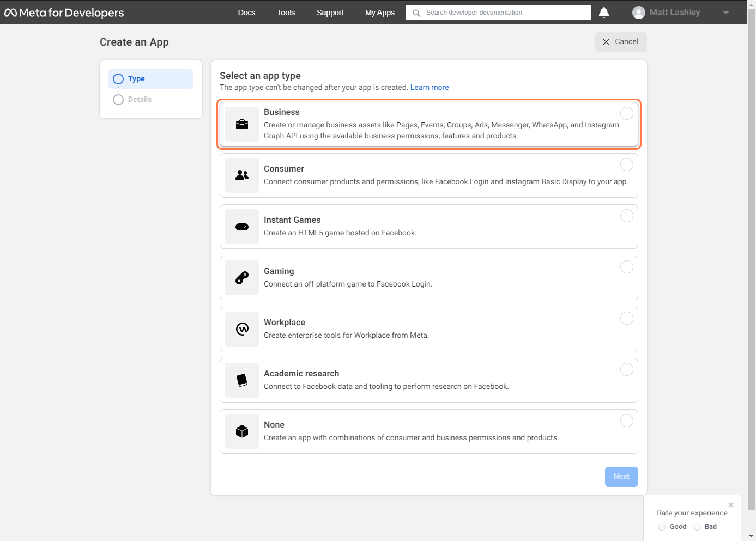The width and height of the screenshot is (756, 541).
Task: Click the Meta for Developers logo
Action: tap(64, 13)
